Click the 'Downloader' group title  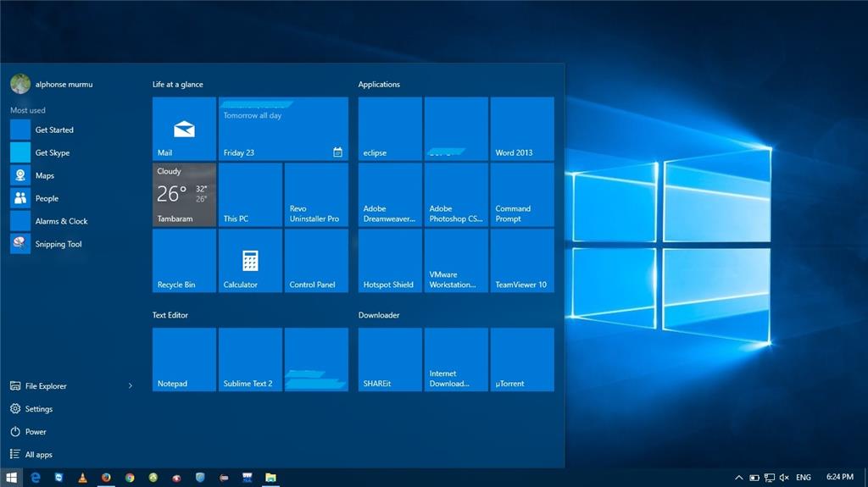pyautogui.click(x=379, y=315)
